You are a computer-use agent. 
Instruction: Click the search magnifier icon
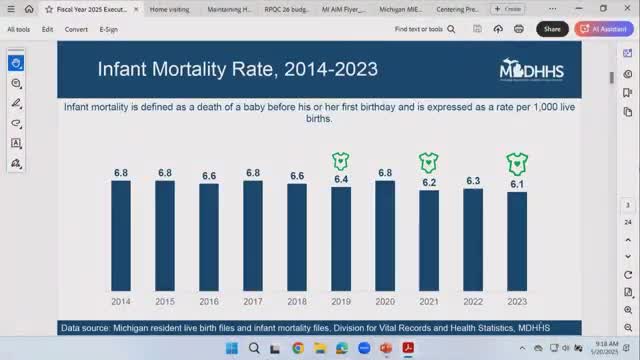coord(451,29)
